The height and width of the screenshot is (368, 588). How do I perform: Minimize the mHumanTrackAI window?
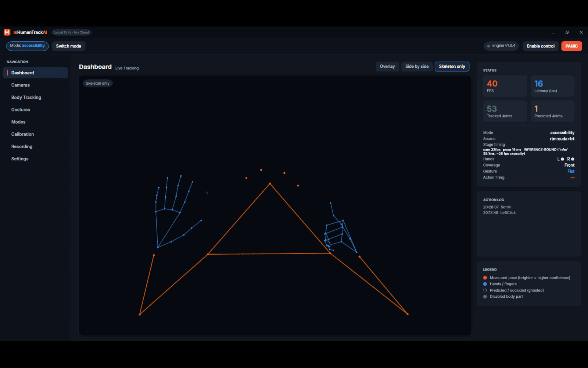pyautogui.click(x=553, y=32)
